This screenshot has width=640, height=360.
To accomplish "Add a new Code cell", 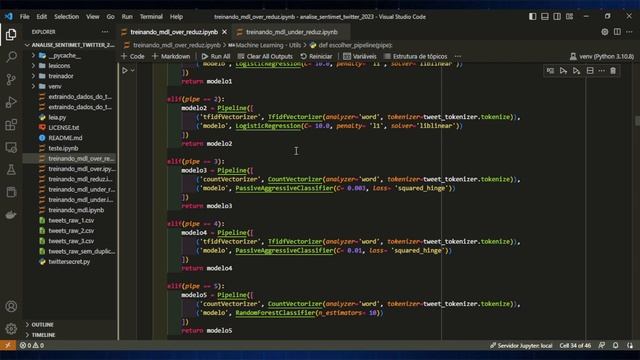I will tap(133, 56).
